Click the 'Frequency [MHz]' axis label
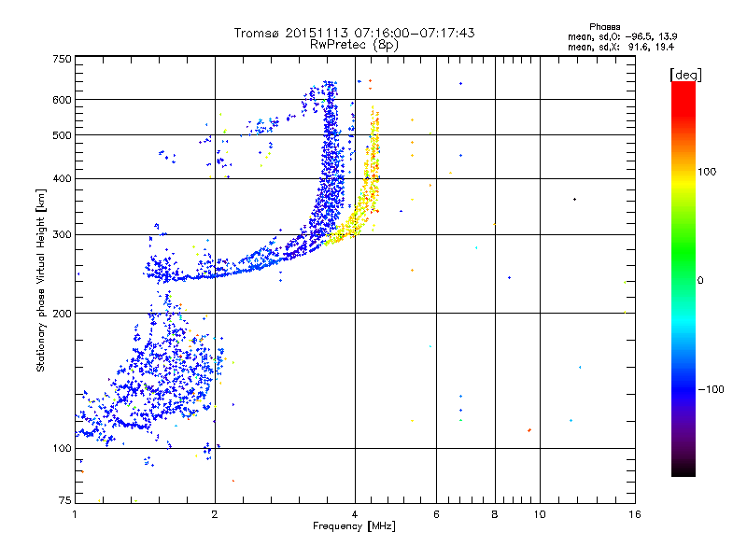The width and height of the screenshot is (747, 560). pos(354,526)
